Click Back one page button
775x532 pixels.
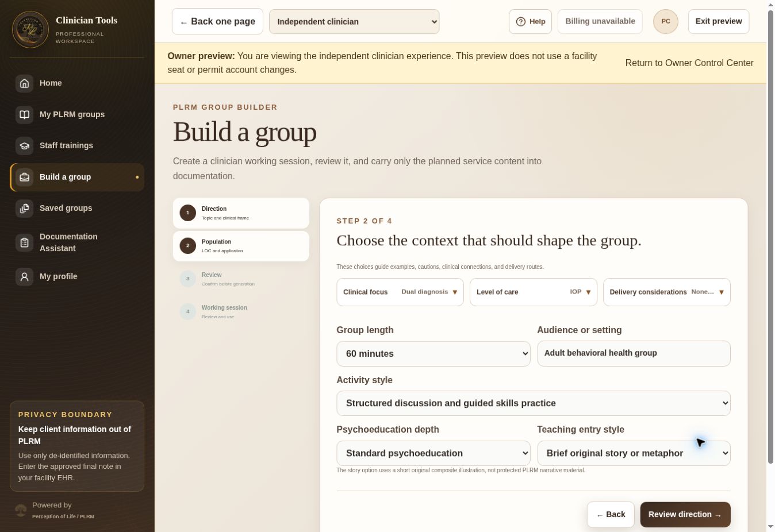click(217, 21)
